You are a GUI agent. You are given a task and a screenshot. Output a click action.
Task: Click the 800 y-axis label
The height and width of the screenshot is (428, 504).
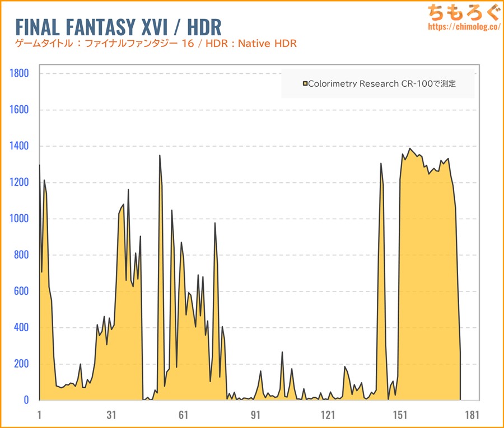coord(21,255)
